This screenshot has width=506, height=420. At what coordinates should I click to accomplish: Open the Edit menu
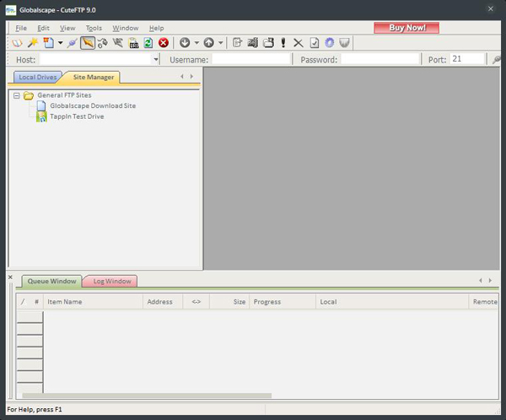tap(43, 28)
